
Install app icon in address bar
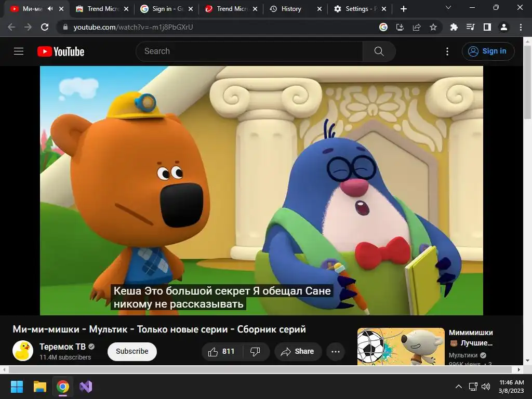[400, 27]
